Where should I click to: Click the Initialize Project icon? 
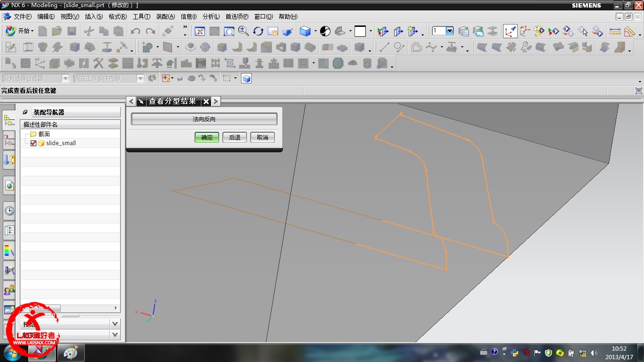click(x=10, y=63)
